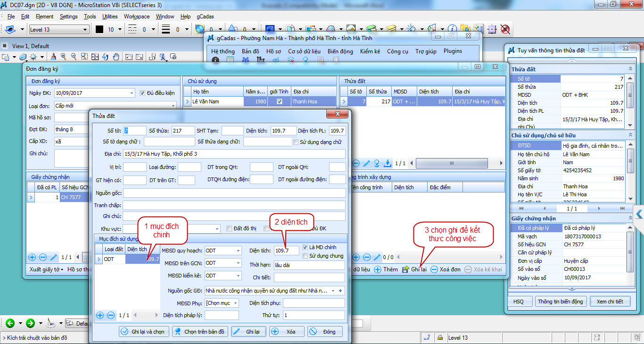Open the Workspace menu
644x344 pixels.
pyautogui.click(x=137, y=17)
